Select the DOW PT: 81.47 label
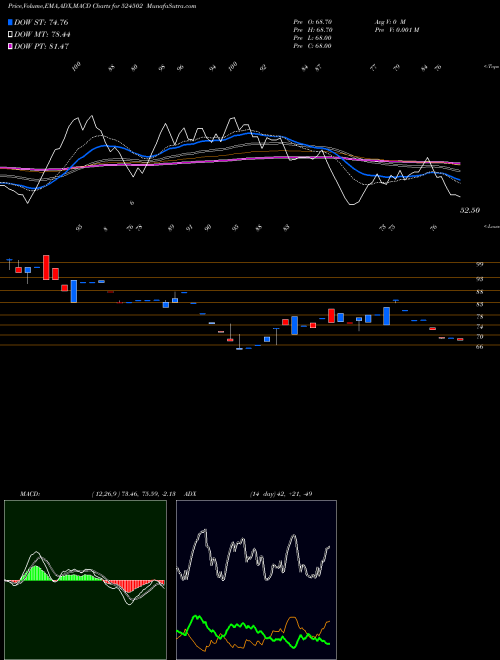This screenshot has width=500, height=660. (41, 46)
